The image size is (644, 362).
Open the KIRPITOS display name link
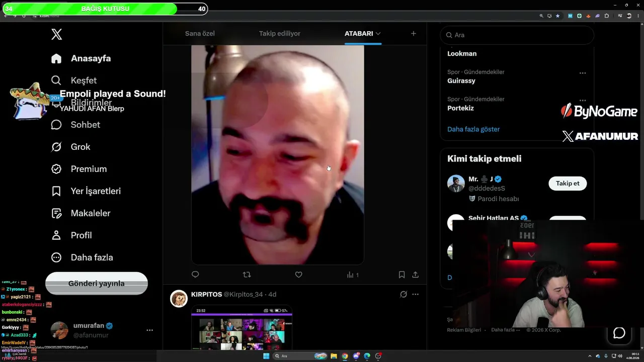(206, 295)
